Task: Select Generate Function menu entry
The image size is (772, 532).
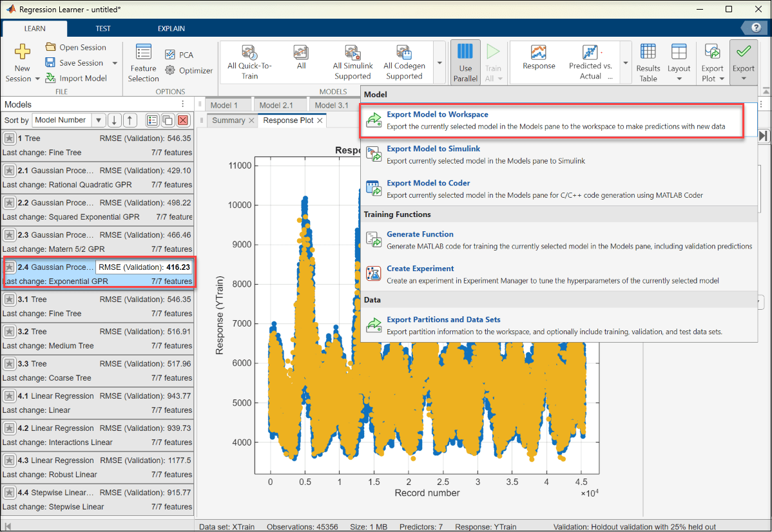Action: [420, 234]
